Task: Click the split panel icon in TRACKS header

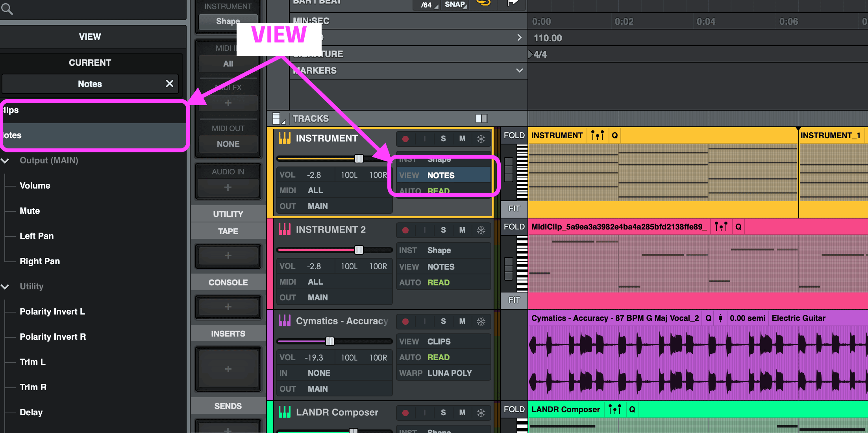Action: click(x=481, y=118)
